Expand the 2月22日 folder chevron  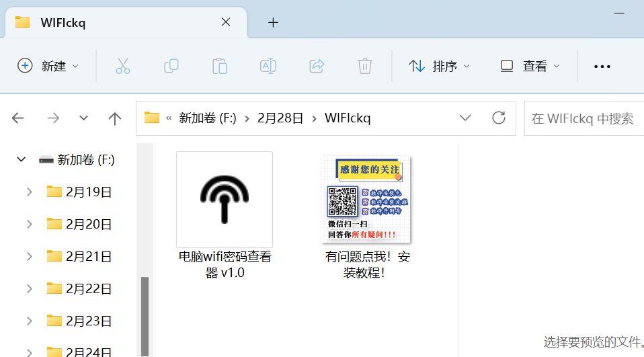29,288
